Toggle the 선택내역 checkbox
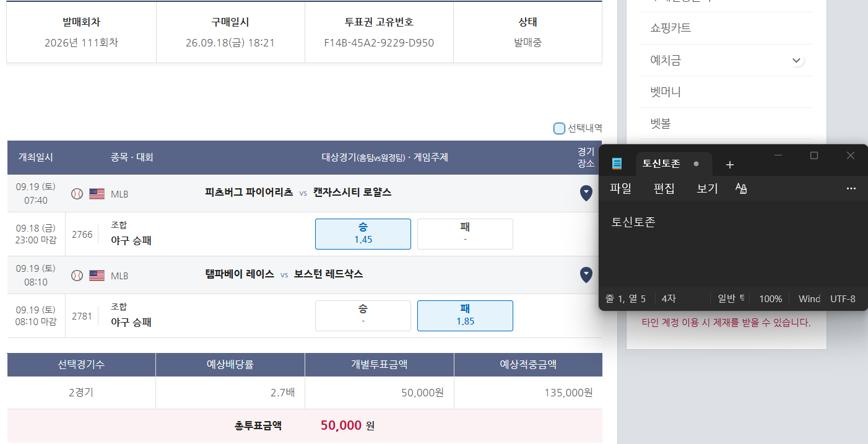Screen dimensions: 868x444 tap(559, 128)
